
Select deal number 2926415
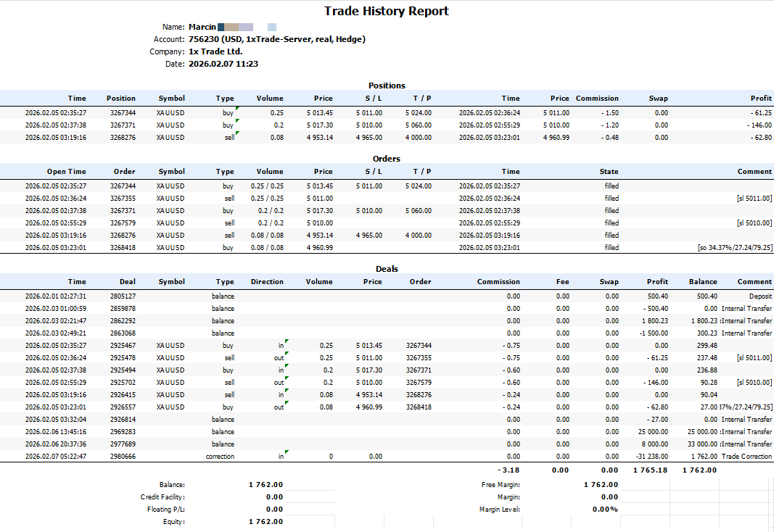[123, 395]
